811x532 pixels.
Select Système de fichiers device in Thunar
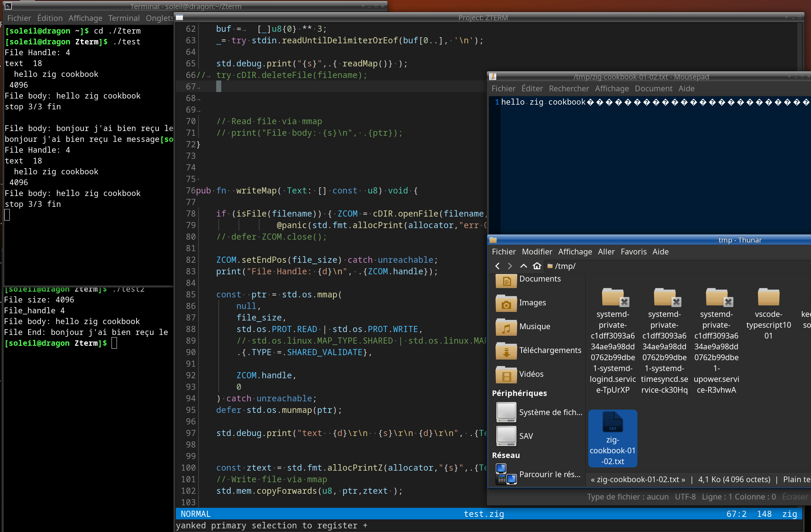pyautogui.click(x=539, y=413)
